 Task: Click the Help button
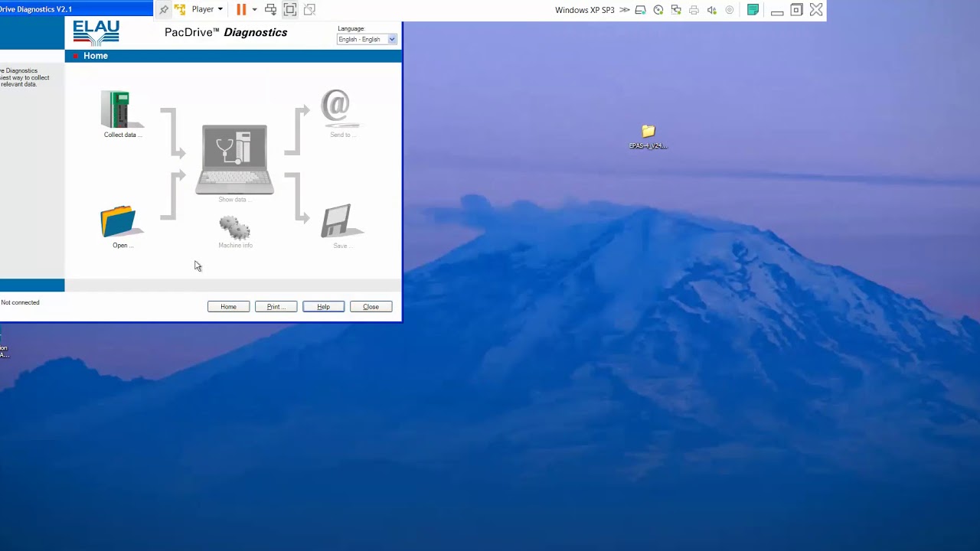coord(323,306)
